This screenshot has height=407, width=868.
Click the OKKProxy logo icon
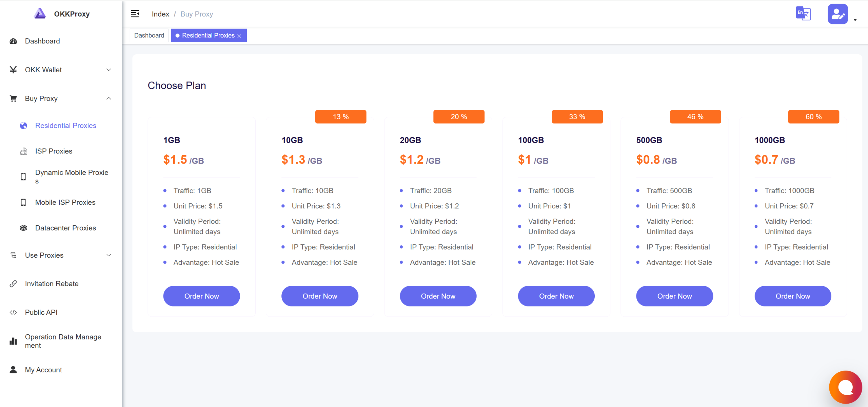[40, 14]
